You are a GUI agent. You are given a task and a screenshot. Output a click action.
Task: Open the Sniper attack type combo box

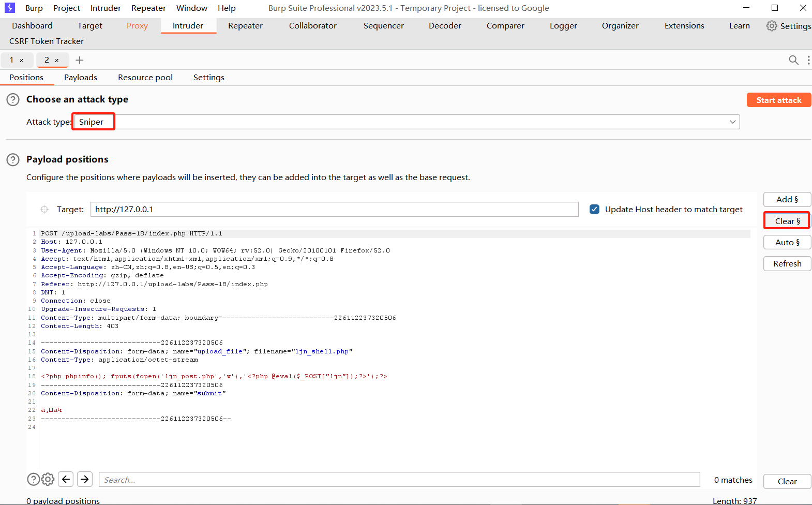407,122
